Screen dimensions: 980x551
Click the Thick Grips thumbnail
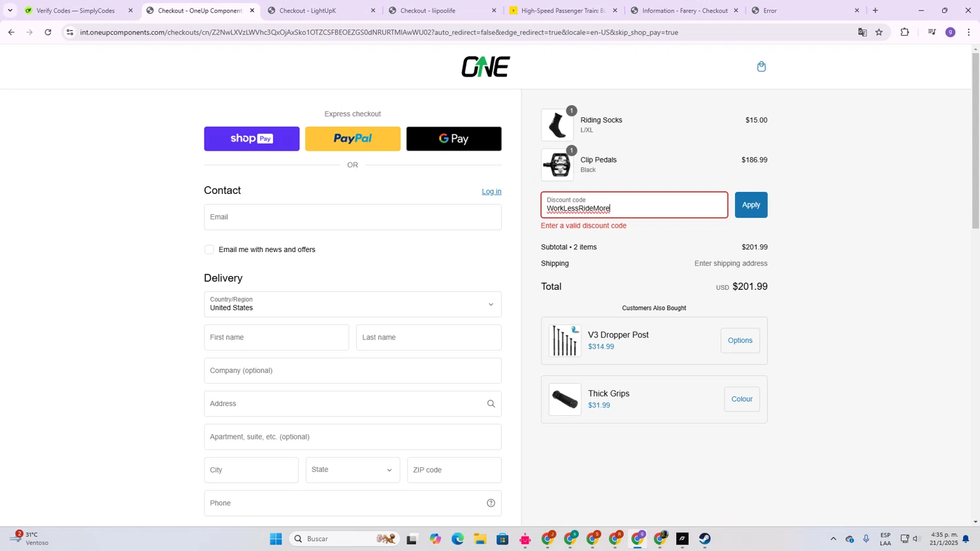pyautogui.click(x=564, y=400)
